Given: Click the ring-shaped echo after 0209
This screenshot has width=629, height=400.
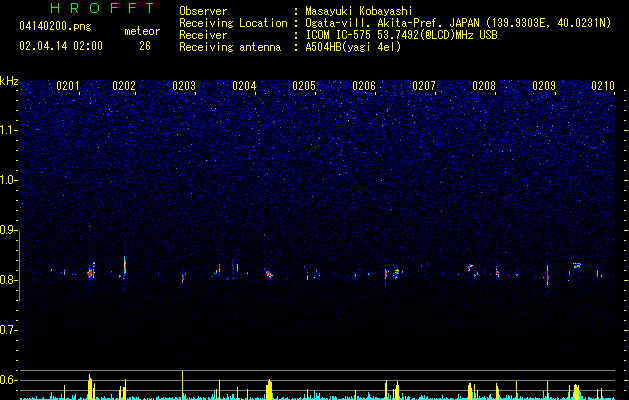Looking at the screenshot, I should click(x=577, y=265).
